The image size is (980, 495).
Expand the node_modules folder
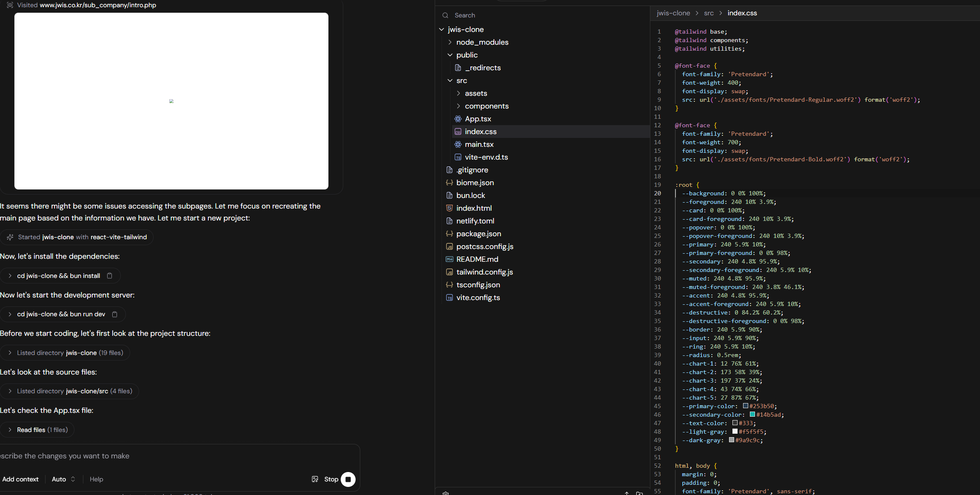(x=450, y=42)
